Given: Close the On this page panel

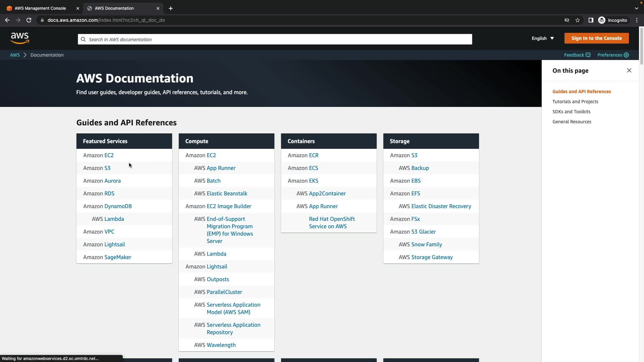Looking at the screenshot, I should tap(629, 70).
